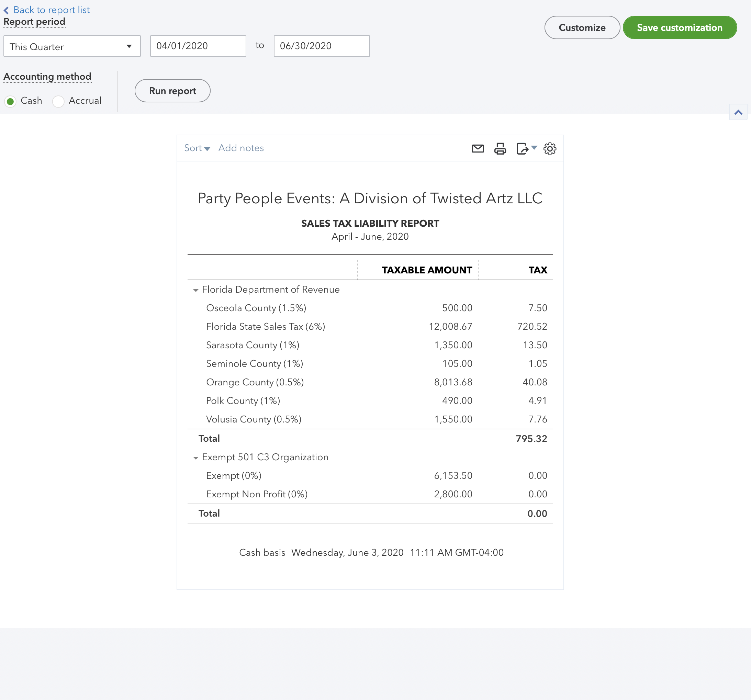Screen dimensions: 751x700
Task: Click Exempt (0%) row label
Action: tap(234, 476)
